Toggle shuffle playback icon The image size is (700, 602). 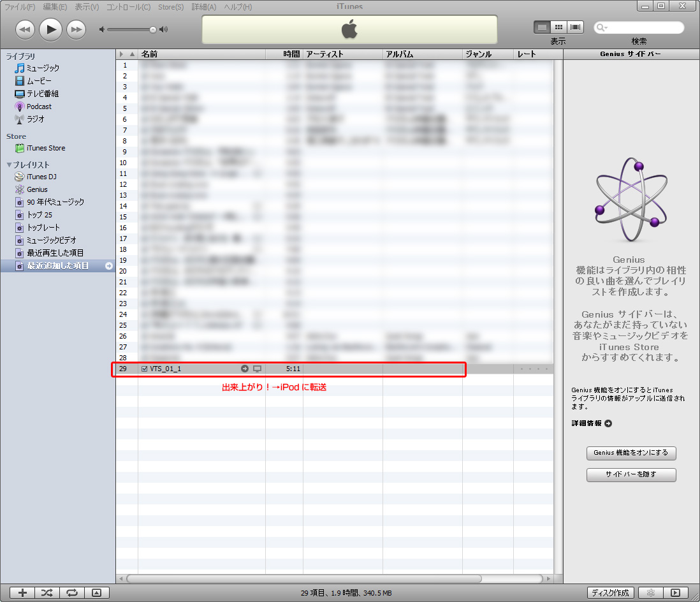47,592
